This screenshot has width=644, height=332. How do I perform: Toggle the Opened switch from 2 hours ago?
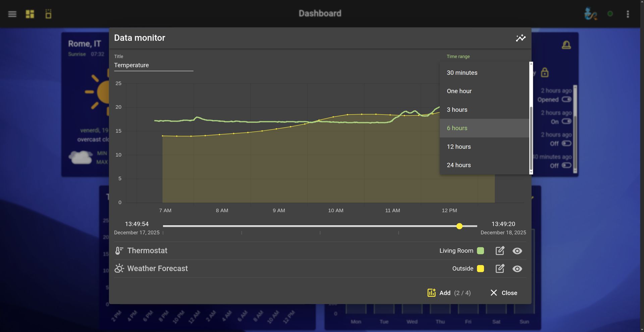[x=567, y=99]
